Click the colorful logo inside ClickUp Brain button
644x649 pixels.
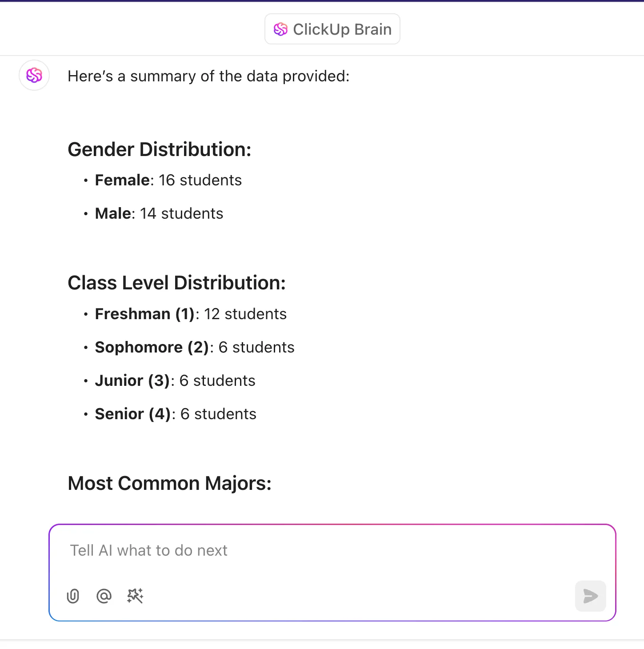[280, 29]
